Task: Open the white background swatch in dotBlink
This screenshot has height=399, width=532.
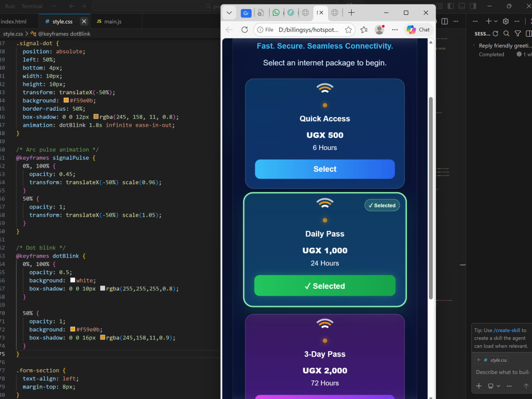Action: pyautogui.click(x=72, y=280)
